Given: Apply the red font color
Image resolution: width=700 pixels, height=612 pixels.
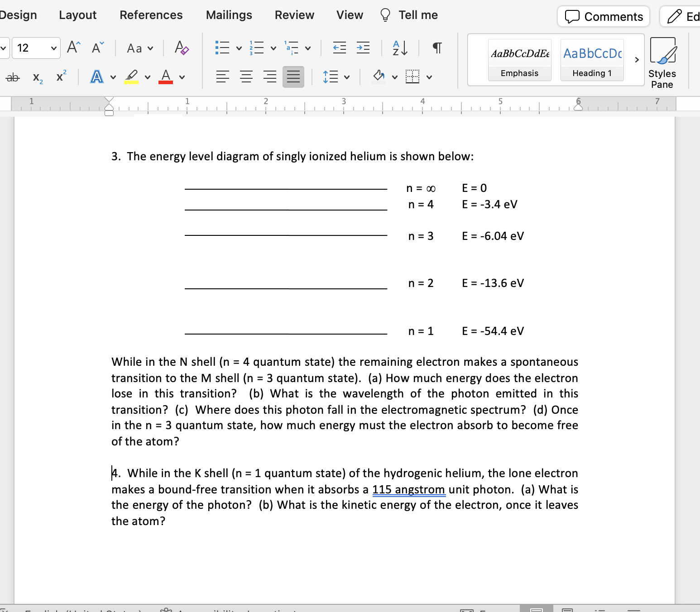Looking at the screenshot, I should point(166,76).
